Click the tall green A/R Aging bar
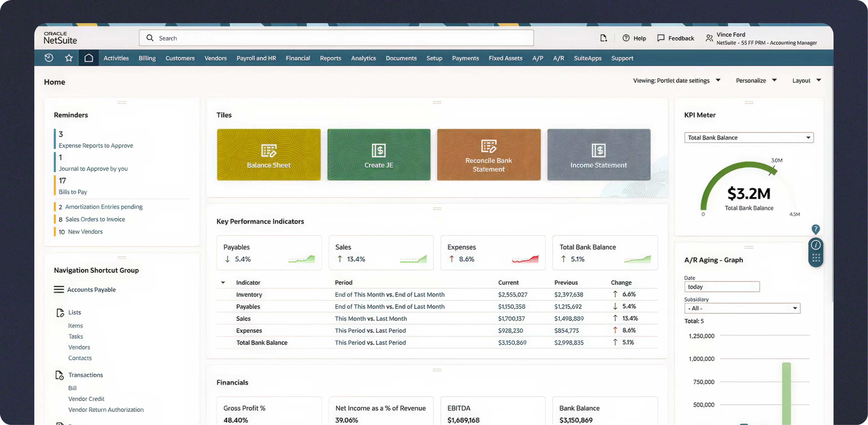This screenshot has height=425, width=868. (786, 393)
